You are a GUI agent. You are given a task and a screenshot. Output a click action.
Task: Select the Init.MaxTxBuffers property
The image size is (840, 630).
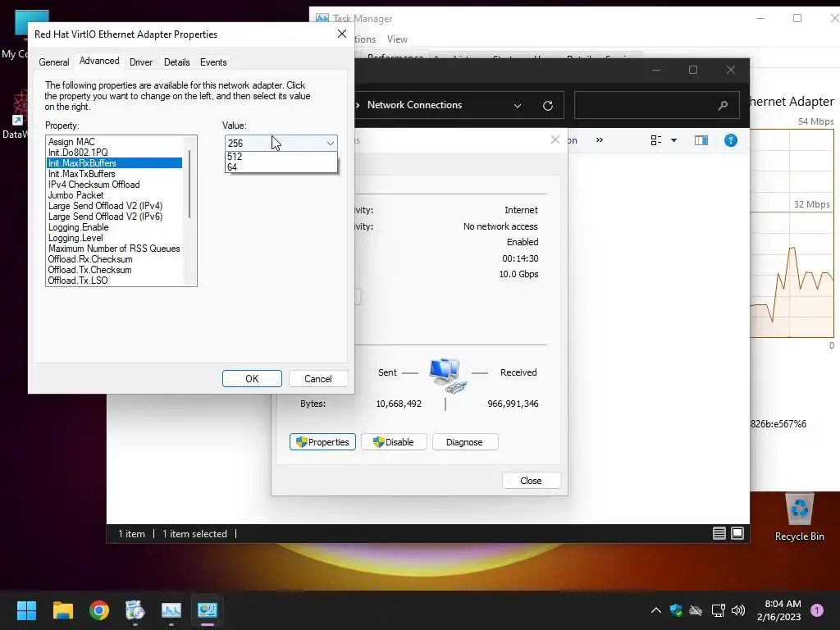pyautogui.click(x=115, y=174)
